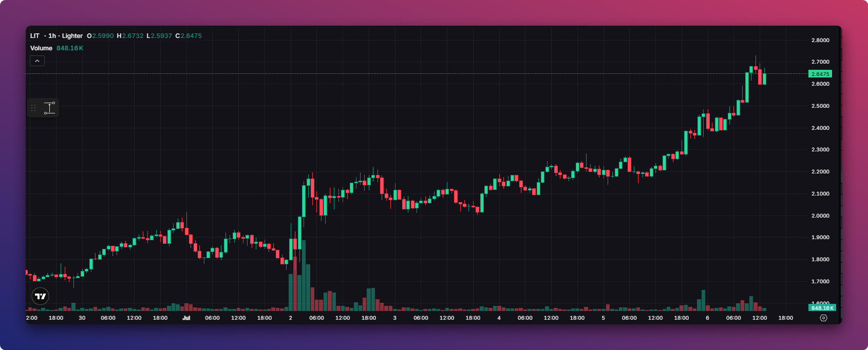Click the day 6 label on time axis
868x350 pixels.
[708, 318]
